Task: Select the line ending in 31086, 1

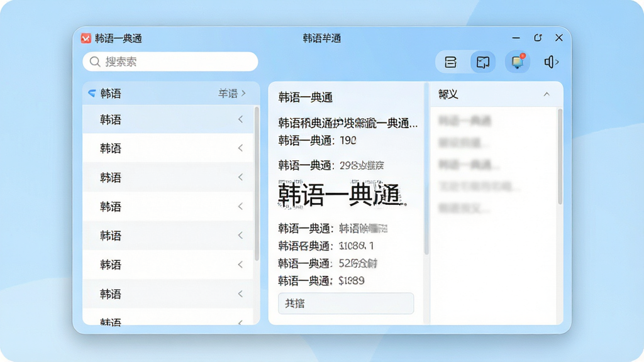Action: (326, 246)
